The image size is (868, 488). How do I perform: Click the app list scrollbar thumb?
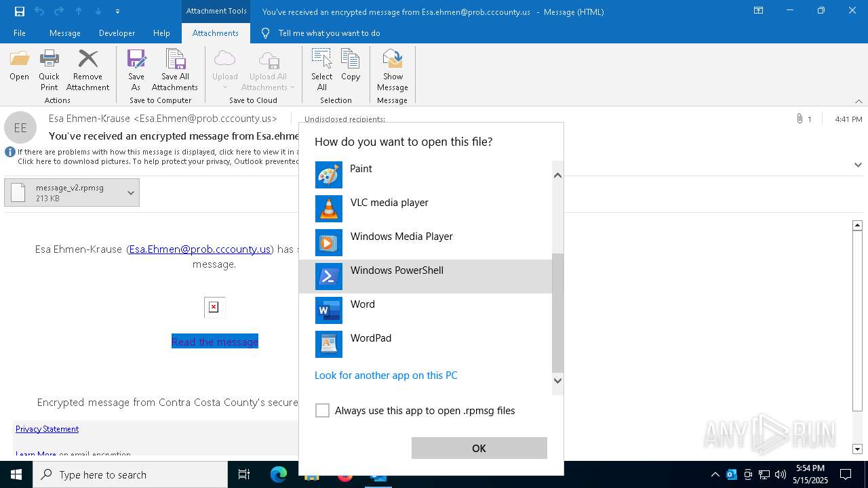(x=558, y=313)
